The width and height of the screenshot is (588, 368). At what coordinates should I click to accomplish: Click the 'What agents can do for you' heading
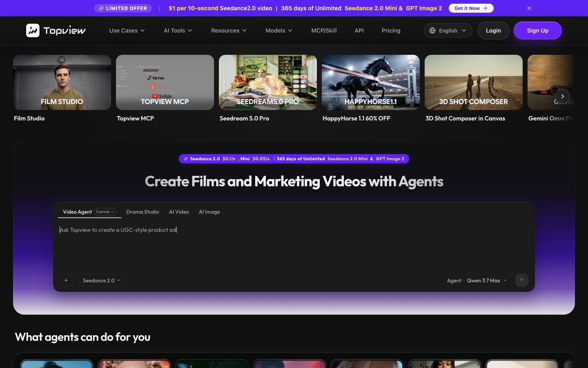pyautogui.click(x=82, y=337)
